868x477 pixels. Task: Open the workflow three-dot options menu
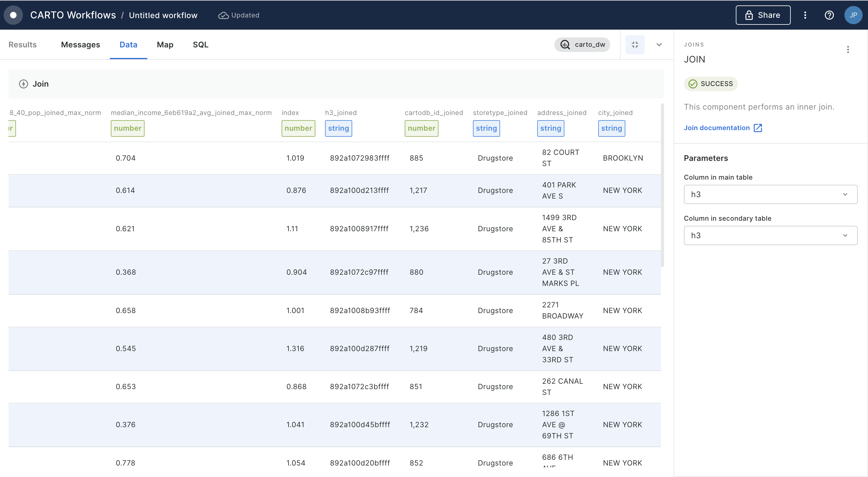805,15
